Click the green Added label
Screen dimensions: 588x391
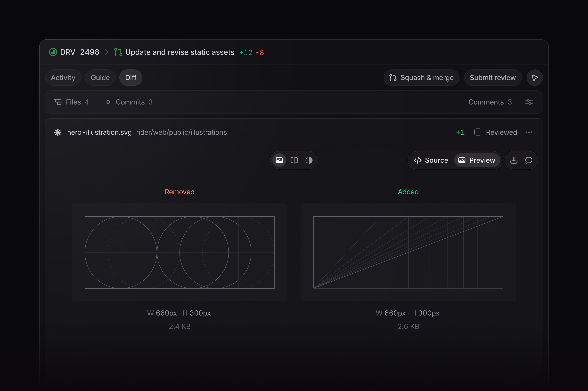click(x=408, y=192)
